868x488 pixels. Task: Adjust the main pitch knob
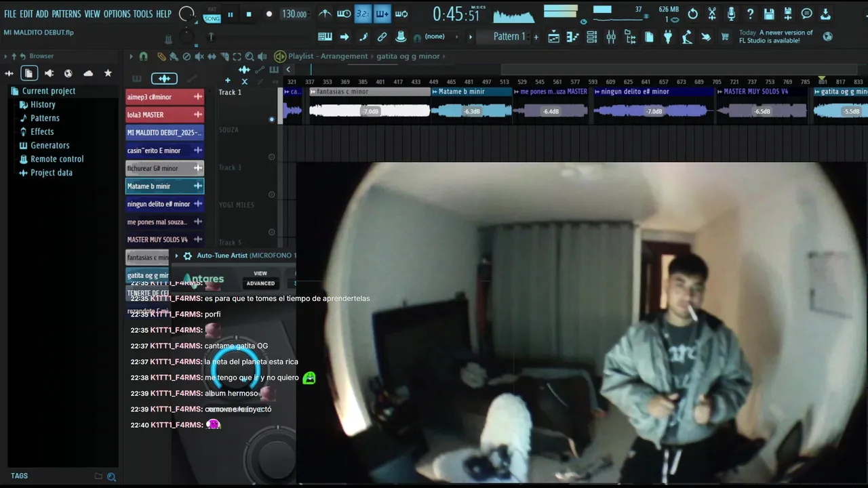pyautogui.click(x=186, y=37)
